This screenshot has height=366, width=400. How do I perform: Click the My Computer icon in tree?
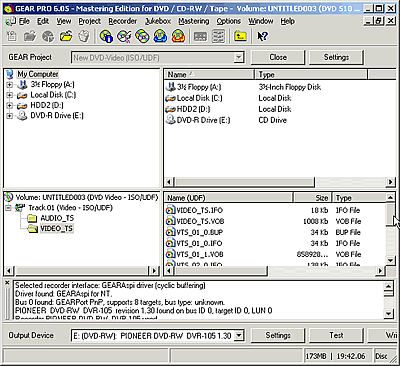tap(10, 74)
